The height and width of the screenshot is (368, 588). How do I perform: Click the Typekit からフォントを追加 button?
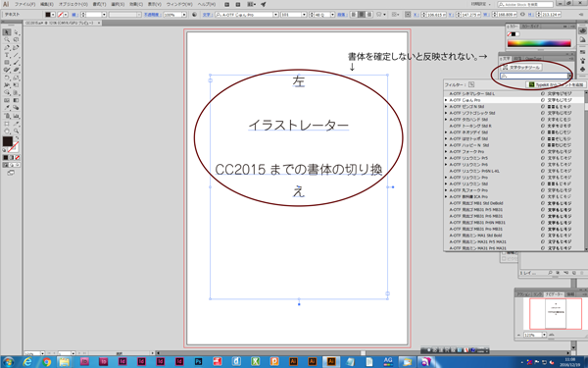pos(555,84)
